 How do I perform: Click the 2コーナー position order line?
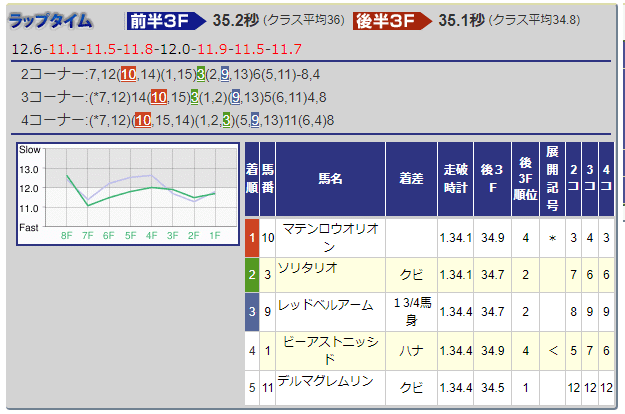coord(170,75)
